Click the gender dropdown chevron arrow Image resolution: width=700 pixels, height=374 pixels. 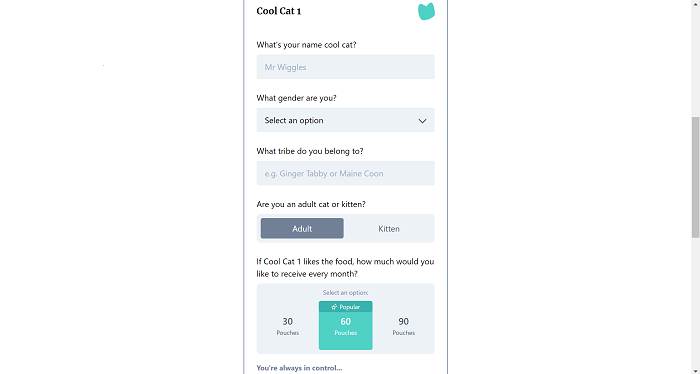tap(422, 121)
